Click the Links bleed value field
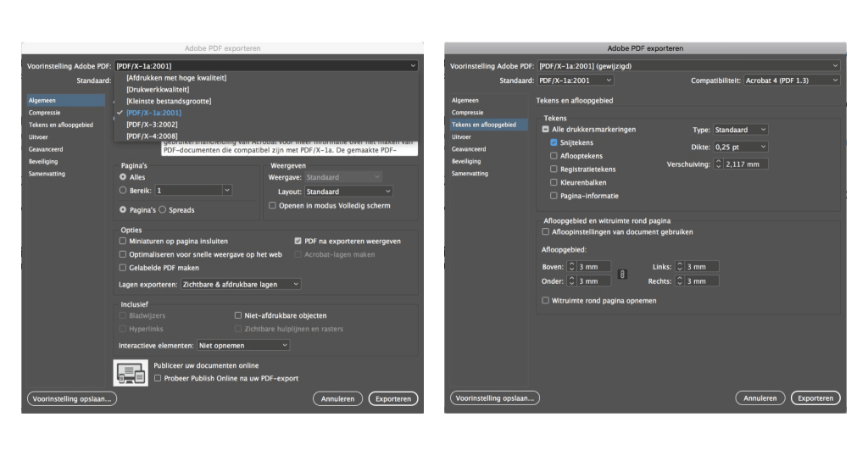Viewport: 868px width, 456px height. (702, 267)
